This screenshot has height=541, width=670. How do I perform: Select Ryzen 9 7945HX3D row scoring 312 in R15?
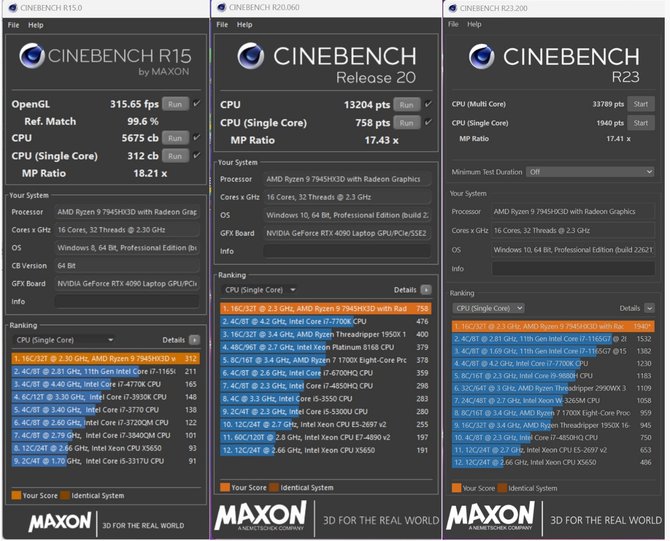pyautogui.click(x=106, y=359)
